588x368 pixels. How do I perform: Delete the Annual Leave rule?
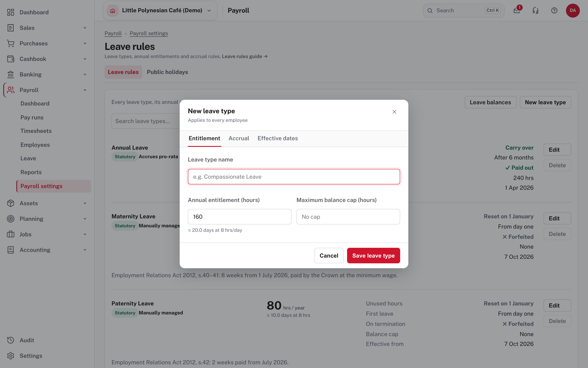(557, 165)
